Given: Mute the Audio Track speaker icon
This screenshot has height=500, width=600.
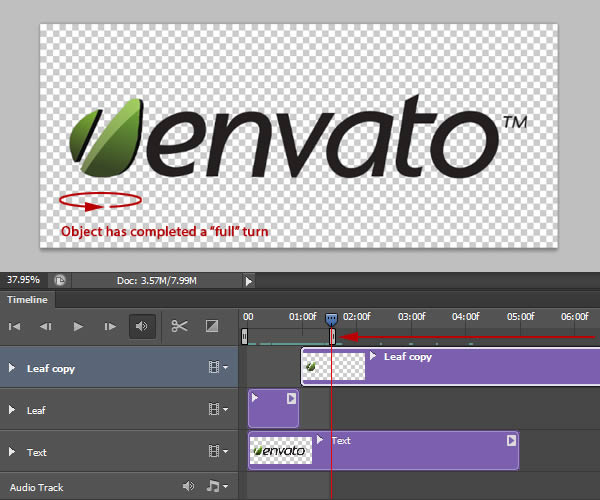Looking at the screenshot, I should point(188,486).
